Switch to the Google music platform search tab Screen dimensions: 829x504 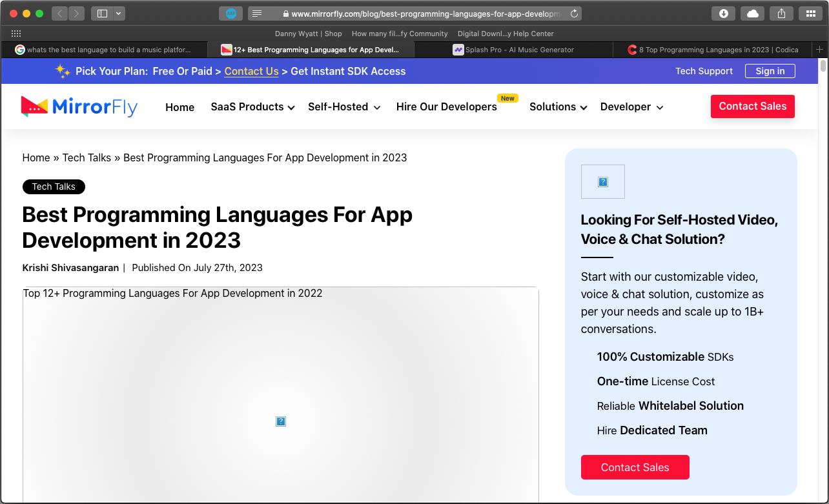point(104,50)
